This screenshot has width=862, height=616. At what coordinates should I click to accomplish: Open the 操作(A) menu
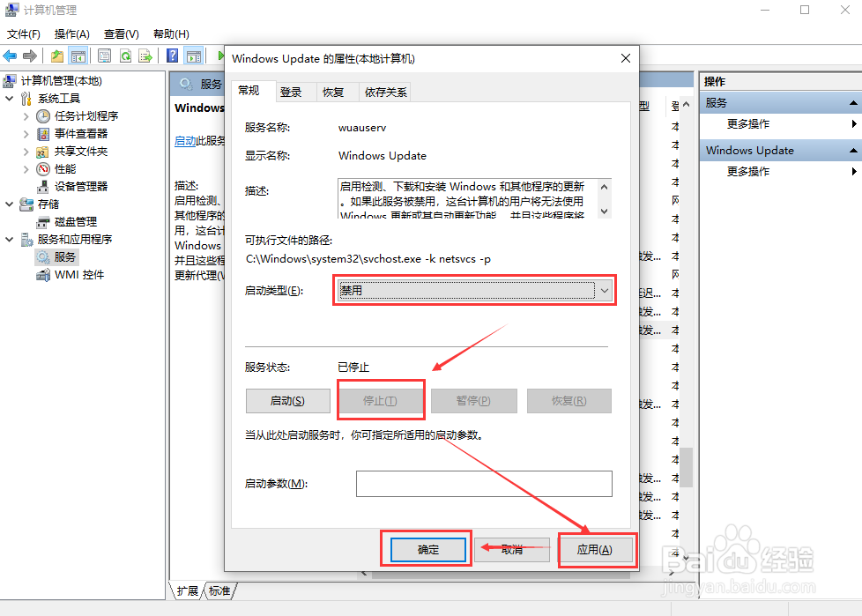[72, 34]
